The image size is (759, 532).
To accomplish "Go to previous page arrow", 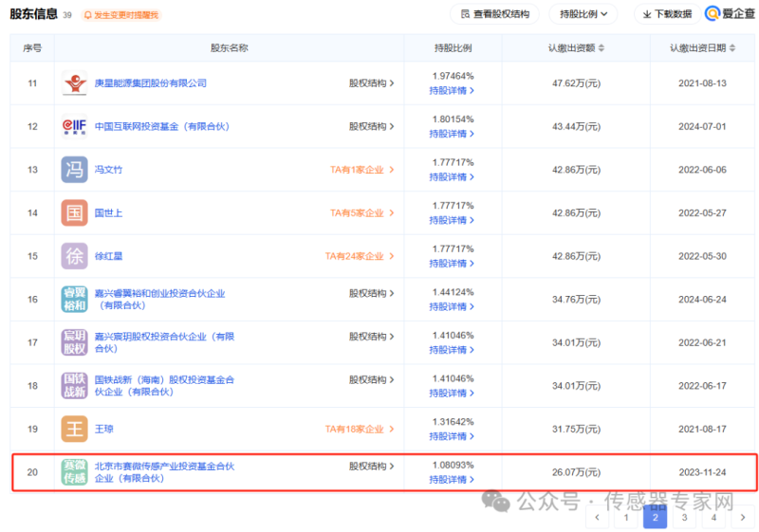I will click(x=598, y=518).
